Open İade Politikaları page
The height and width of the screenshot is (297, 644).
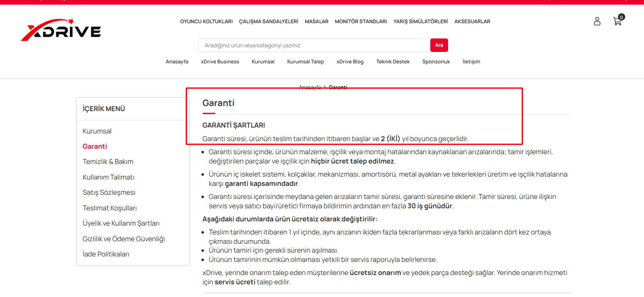click(x=106, y=254)
